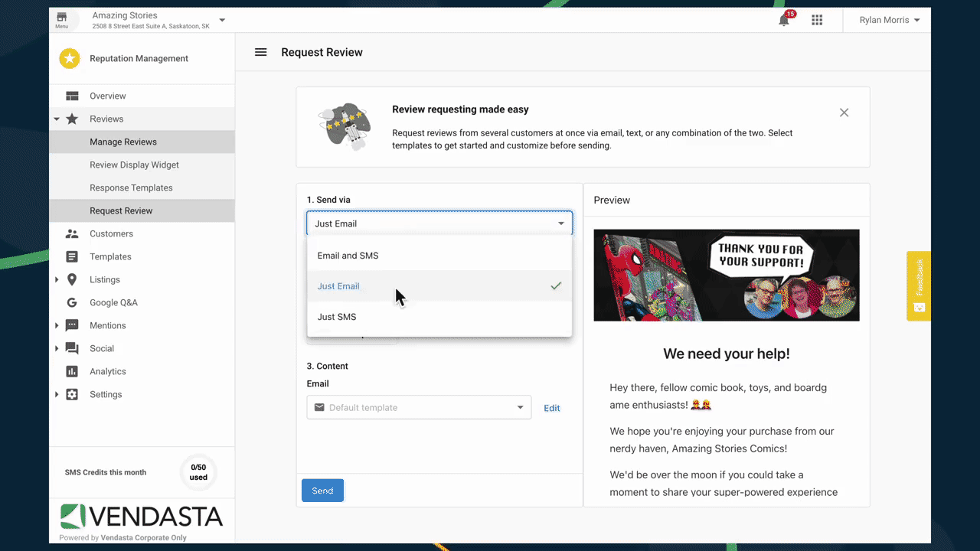Select Response Templates in the sidebar

(130, 187)
